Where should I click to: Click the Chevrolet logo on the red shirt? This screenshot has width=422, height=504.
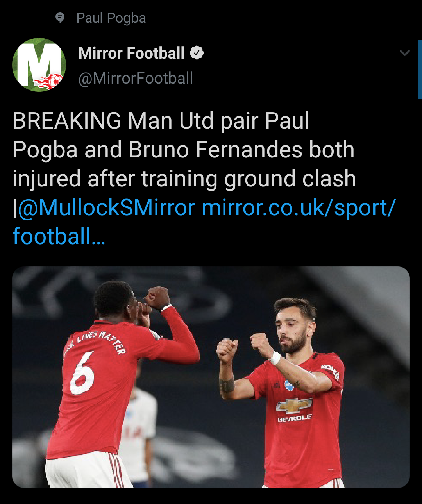coord(294,406)
